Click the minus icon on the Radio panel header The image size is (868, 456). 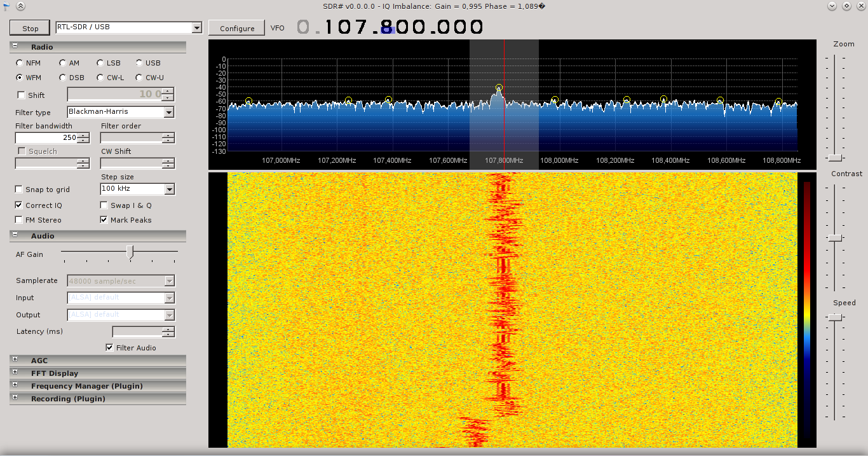[x=14, y=46]
